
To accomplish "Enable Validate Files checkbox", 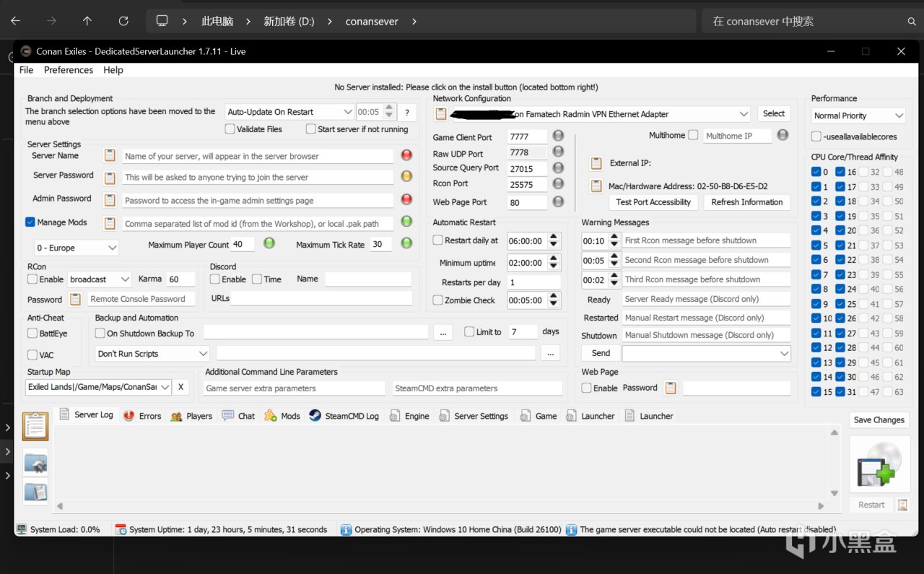I will coord(230,129).
